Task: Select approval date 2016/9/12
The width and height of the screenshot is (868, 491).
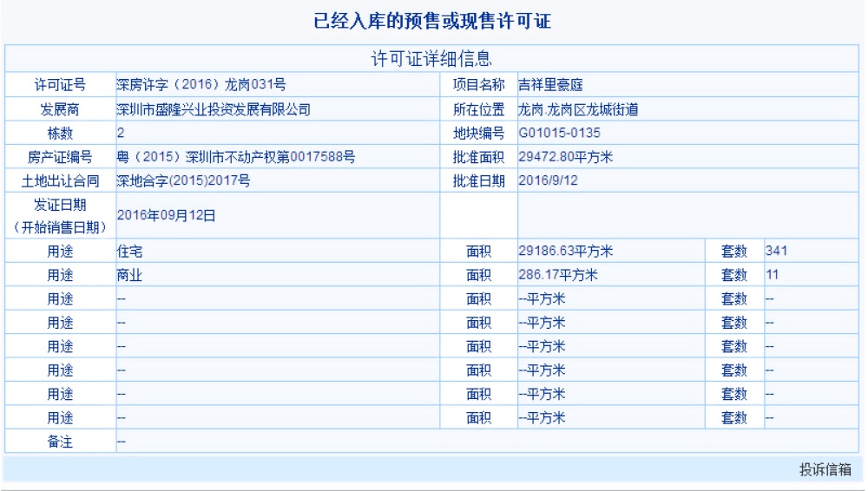Action: 548,180
